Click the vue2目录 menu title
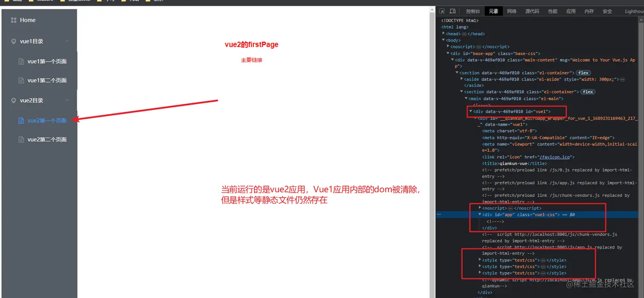Screen dimensions: 644x298 click(32, 100)
